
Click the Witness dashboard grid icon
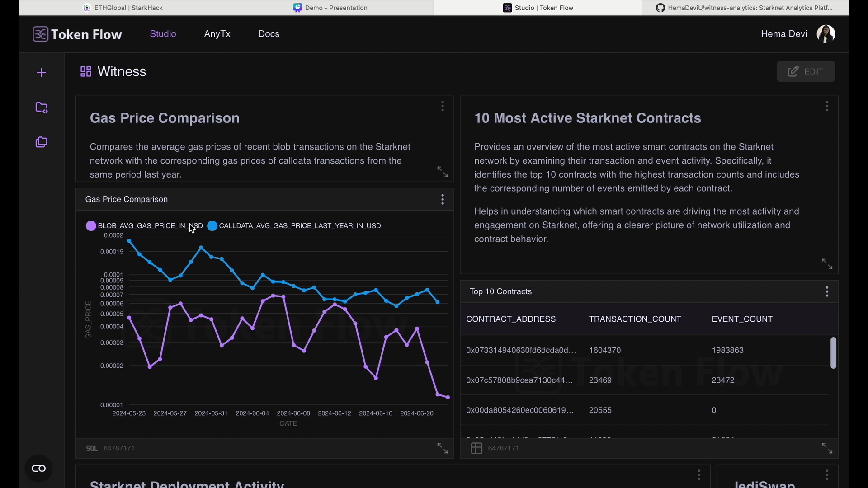pos(86,71)
